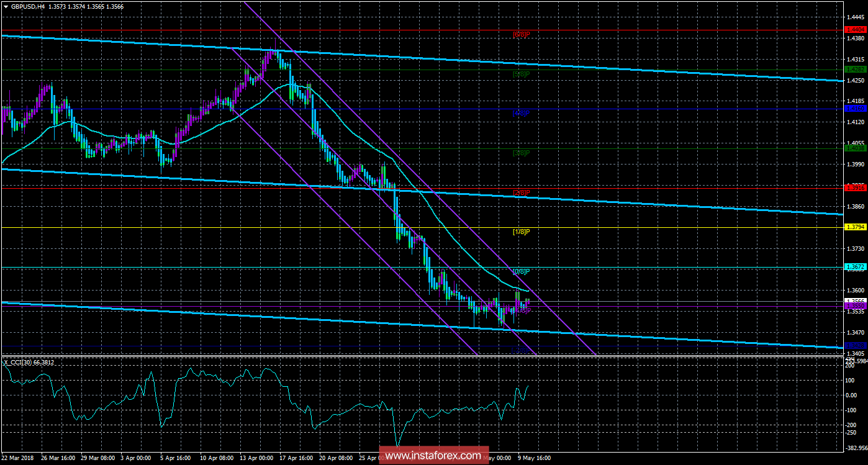
Task: Click the 29 Mar 08:00 time label
Action: coord(97,458)
